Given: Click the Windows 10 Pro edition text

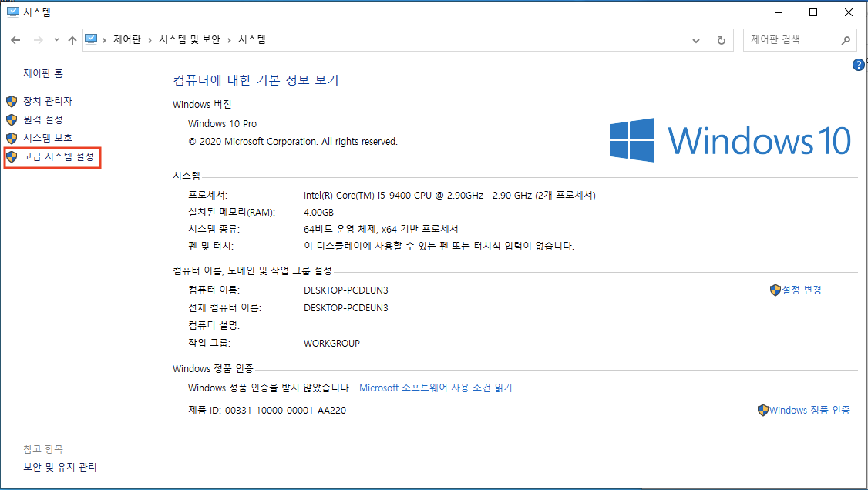Looking at the screenshot, I should (x=223, y=124).
